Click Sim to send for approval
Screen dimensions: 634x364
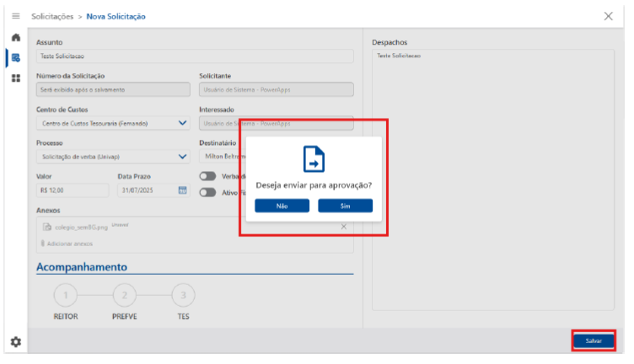[x=345, y=206]
